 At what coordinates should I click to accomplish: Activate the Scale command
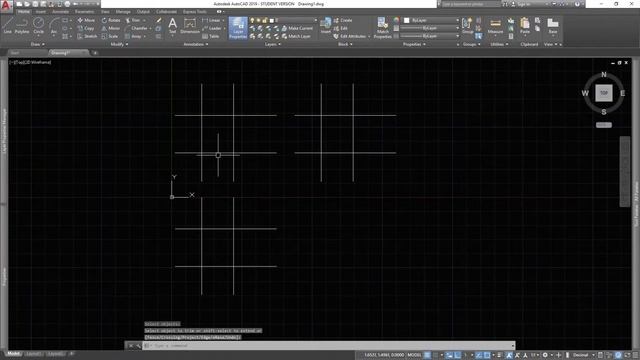(110, 36)
